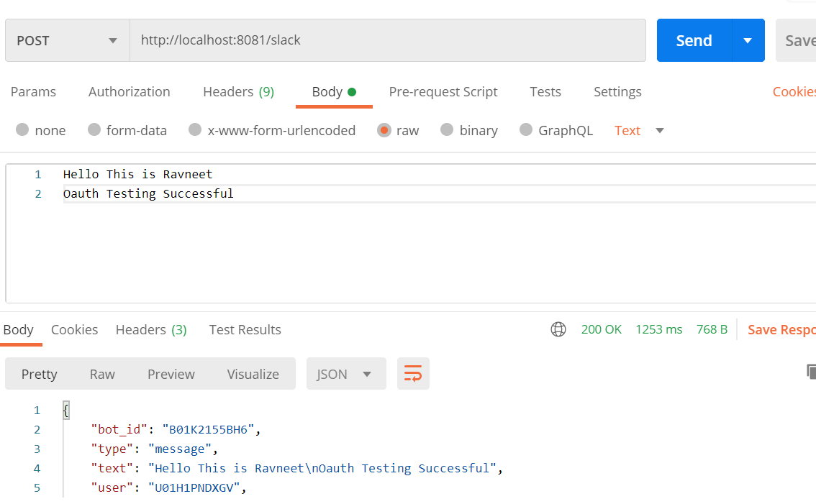Viewport: 816px width, 504px height.
Task: Select the binary body radio button
Action: pos(447,130)
